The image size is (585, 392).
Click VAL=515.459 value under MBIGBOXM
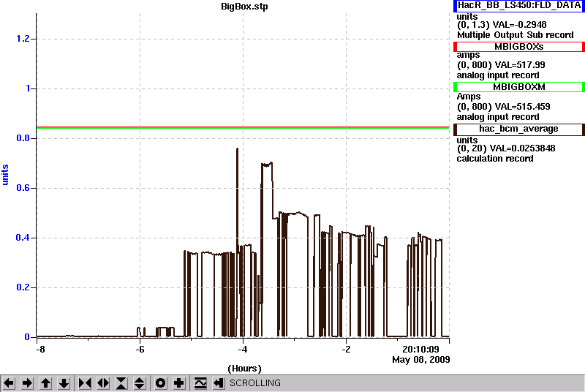(521, 107)
